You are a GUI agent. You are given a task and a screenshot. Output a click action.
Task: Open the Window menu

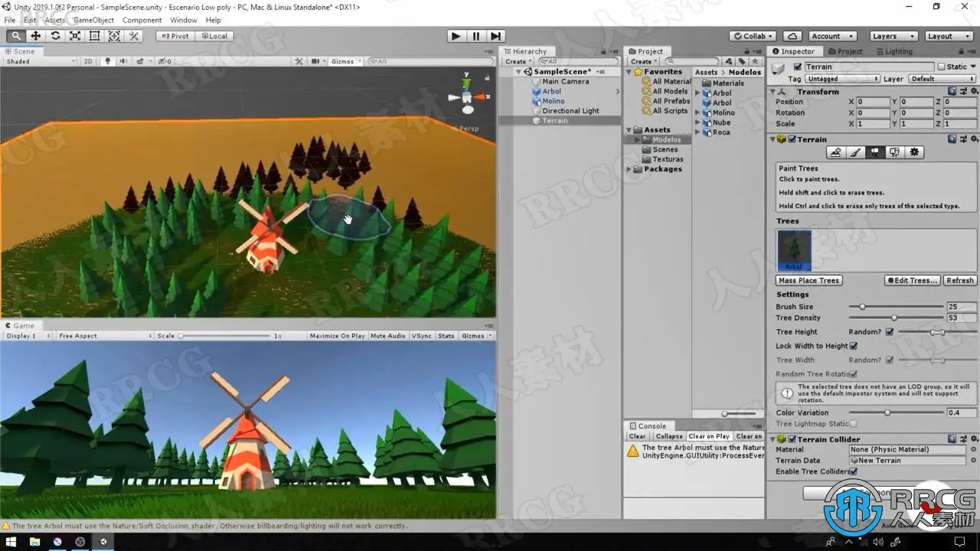click(x=184, y=20)
